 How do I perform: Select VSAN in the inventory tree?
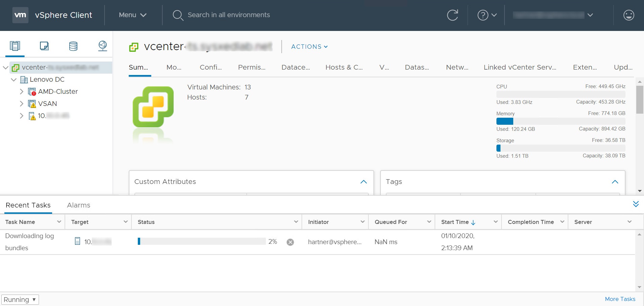(x=47, y=104)
